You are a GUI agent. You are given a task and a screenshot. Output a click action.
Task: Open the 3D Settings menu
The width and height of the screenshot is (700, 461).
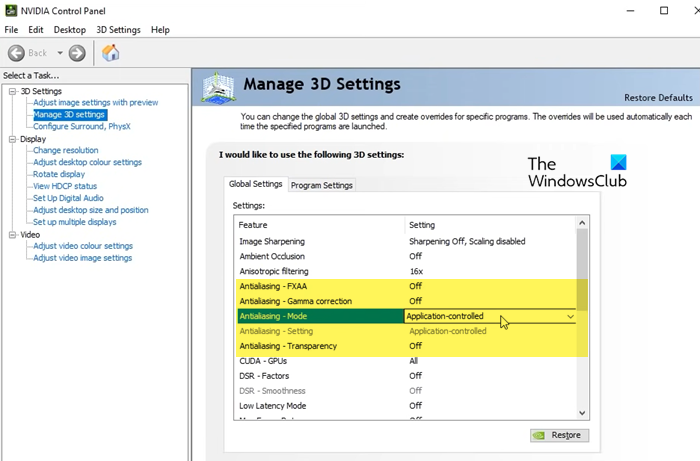(x=118, y=30)
